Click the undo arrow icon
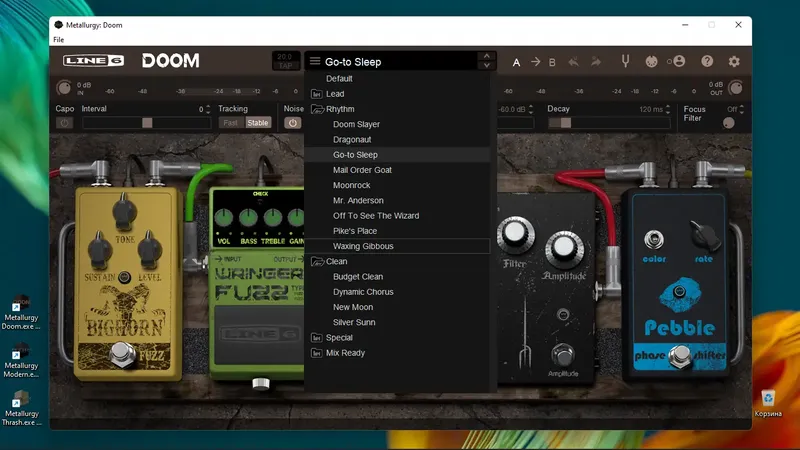This screenshot has width=800, height=450. pos(573,62)
